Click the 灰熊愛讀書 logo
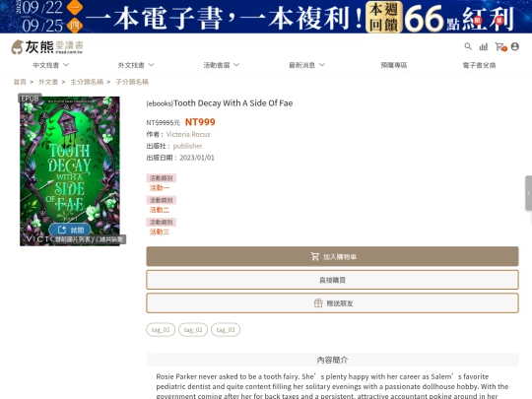532x399 pixels. (x=47, y=47)
